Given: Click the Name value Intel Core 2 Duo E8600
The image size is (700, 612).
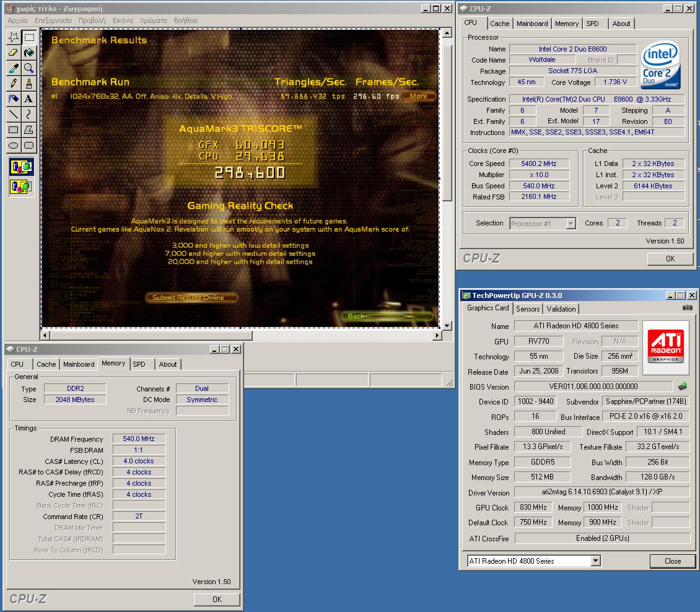Looking at the screenshot, I should click(573, 49).
